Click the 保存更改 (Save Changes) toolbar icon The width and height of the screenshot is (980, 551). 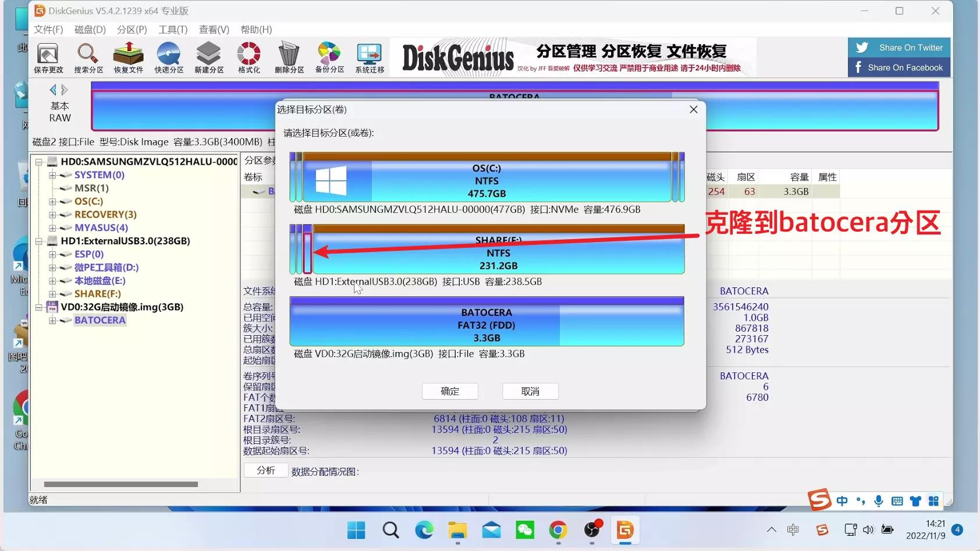point(49,57)
